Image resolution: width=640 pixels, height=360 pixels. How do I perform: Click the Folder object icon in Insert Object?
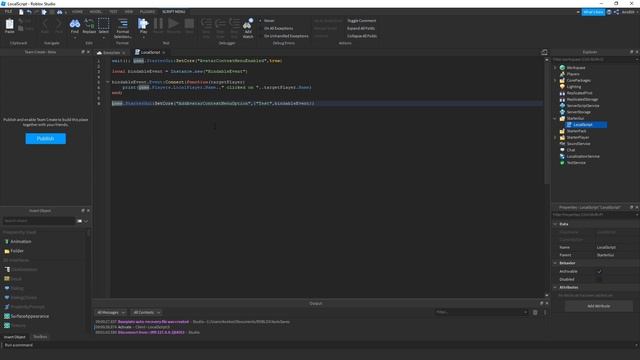(7, 251)
